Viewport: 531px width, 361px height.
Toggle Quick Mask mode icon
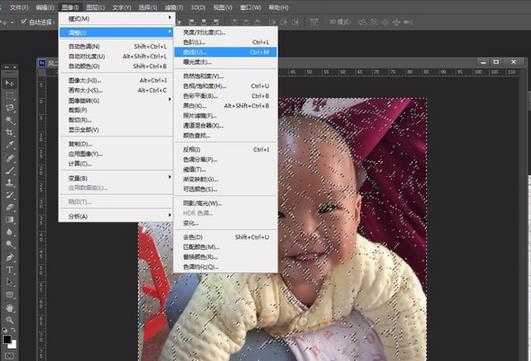point(9,356)
